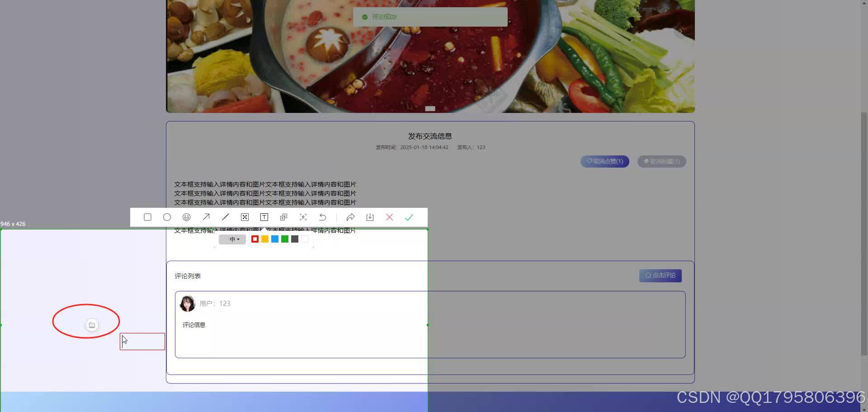
Task: Select the mosaic blur tool
Action: [245, 217]
